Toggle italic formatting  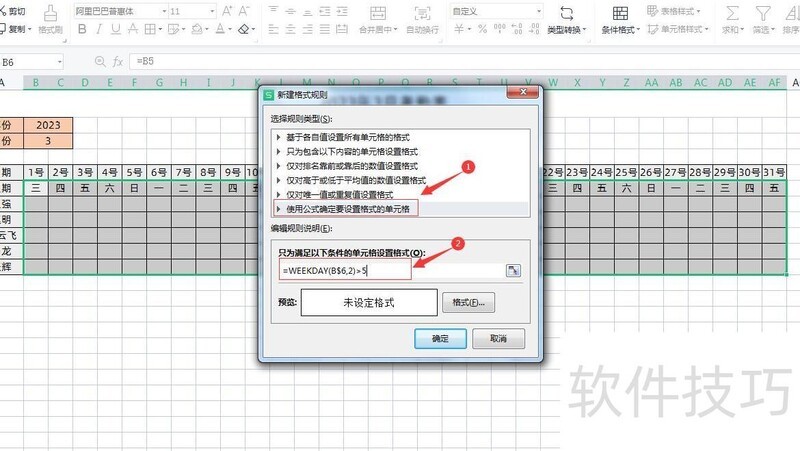(99, 29)
